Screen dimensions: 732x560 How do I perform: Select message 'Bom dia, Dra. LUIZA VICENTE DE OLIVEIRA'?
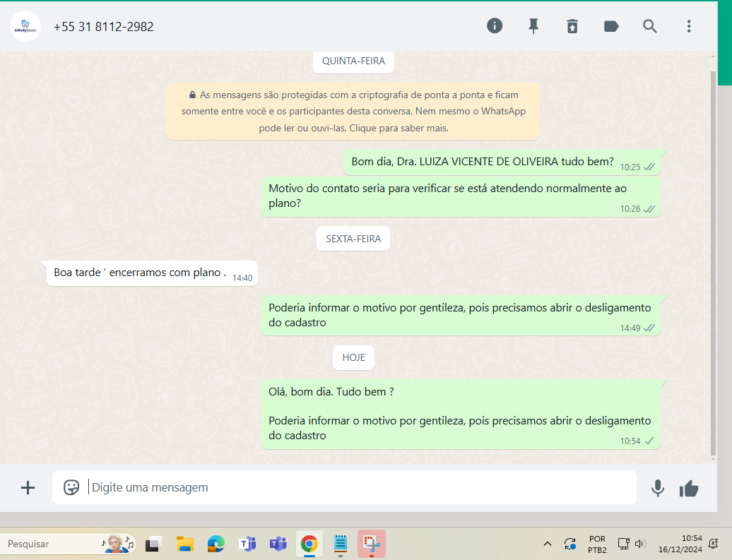click(502, 162)
